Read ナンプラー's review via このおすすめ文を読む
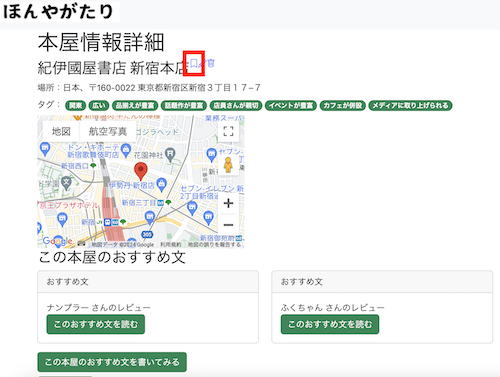The image size is (500, 377). tap(96, 324)
